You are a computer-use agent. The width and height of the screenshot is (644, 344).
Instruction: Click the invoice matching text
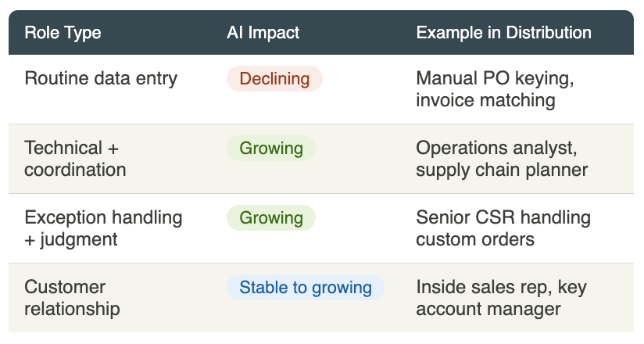point(485,100)
